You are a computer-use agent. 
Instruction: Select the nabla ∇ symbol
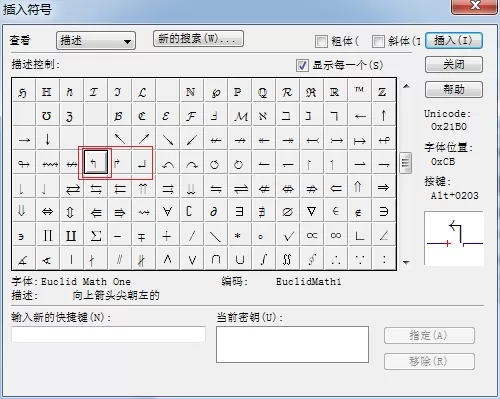(x=311, y=211)
